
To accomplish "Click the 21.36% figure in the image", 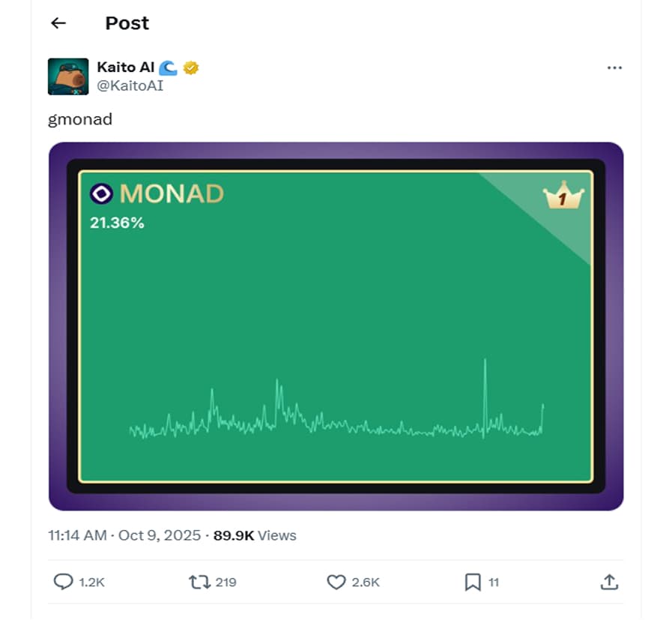I will [117, 223].
